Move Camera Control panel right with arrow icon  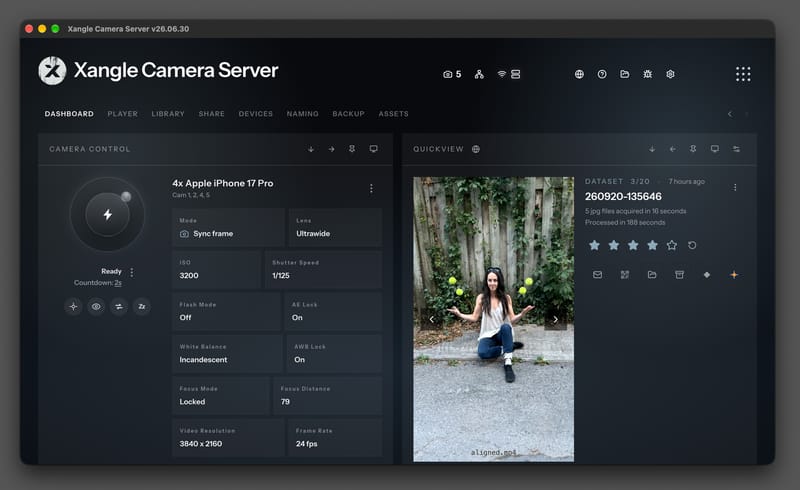[x=332, y=149]
